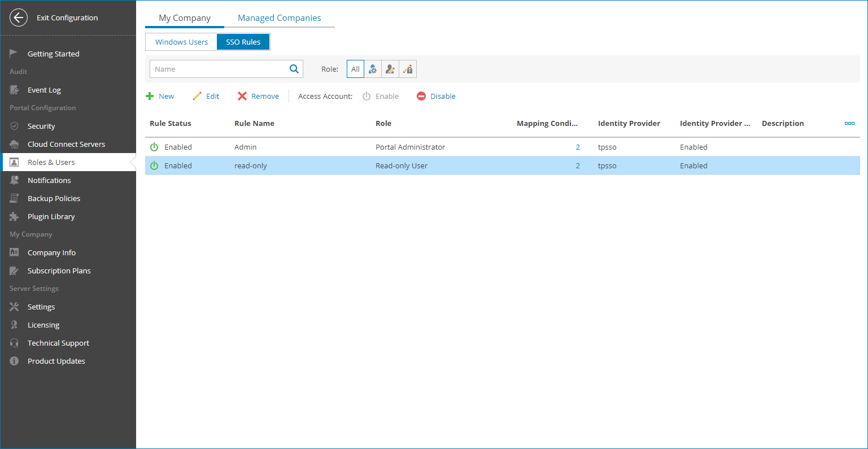The height and width of the screenshot is (449, 868).
Task: Open Technical Support section
Action: pos(58,343)
